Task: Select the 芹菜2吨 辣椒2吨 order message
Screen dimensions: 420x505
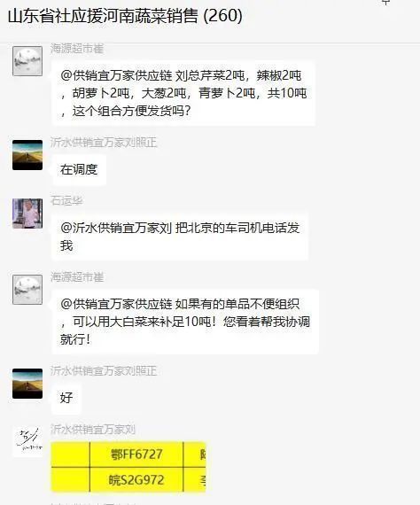Action: [183, 93]
